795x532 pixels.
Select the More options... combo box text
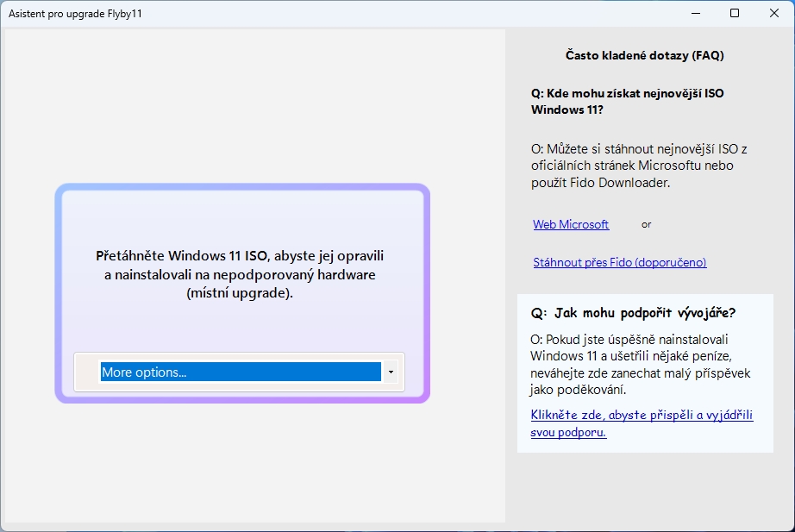241,372
